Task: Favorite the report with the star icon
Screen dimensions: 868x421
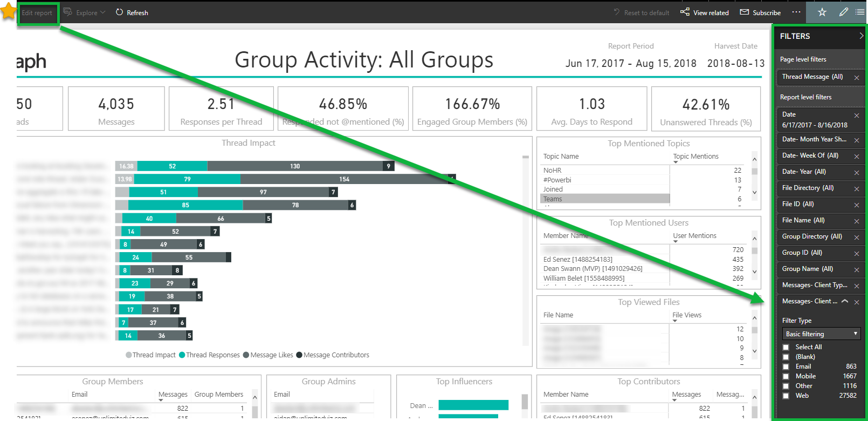Action: point(822,12)
